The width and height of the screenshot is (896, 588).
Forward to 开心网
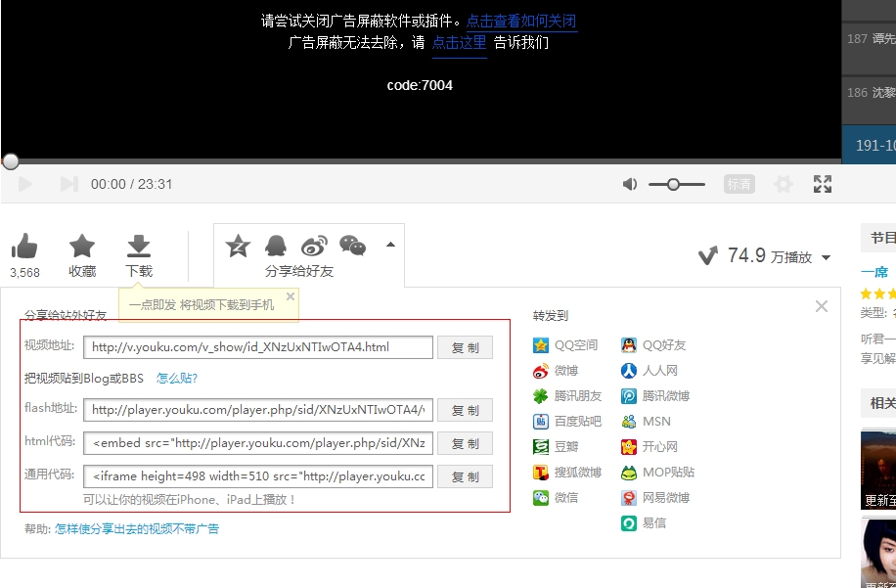[650, 447]
